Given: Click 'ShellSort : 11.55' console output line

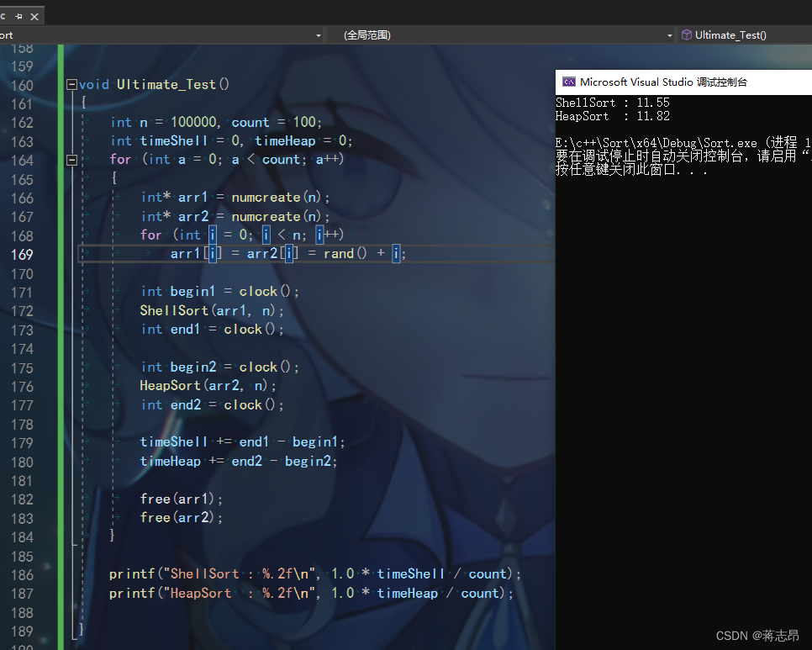Looking at the screenshot, I should 613,103.
